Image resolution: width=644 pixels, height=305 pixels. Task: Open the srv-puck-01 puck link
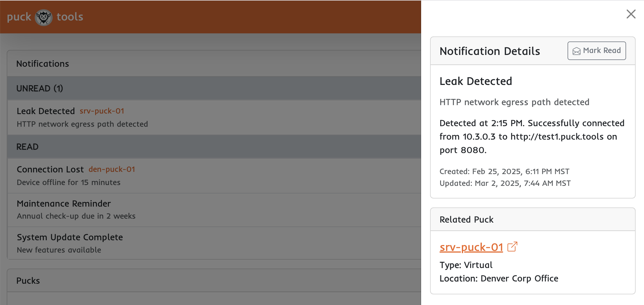pos(471,247)
